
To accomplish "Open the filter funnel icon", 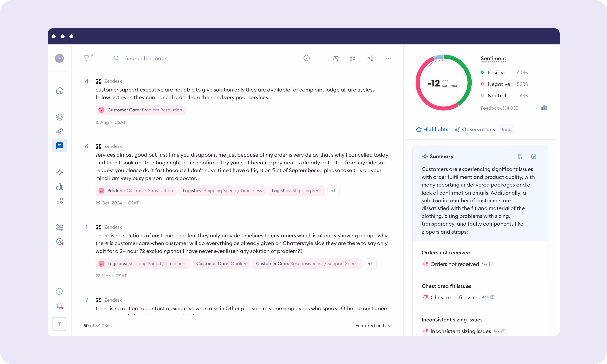I will coord(86,58).
